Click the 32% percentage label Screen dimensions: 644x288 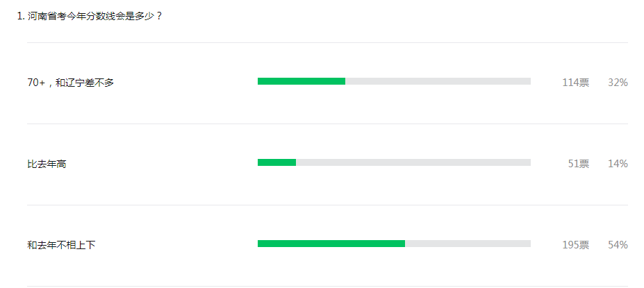pyautogui.click(x=618, y=83)
